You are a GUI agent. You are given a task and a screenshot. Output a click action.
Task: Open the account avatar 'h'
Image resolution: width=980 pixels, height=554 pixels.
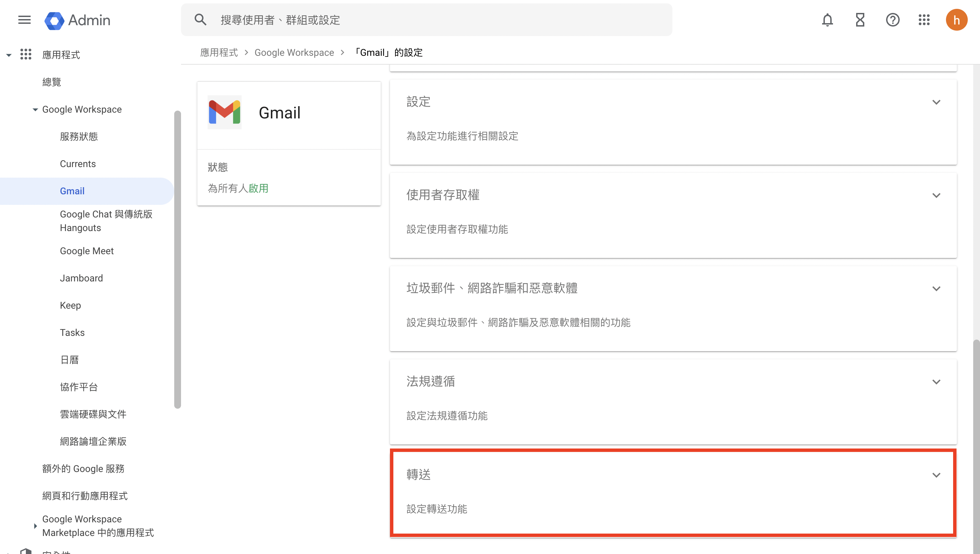point(957,20)
